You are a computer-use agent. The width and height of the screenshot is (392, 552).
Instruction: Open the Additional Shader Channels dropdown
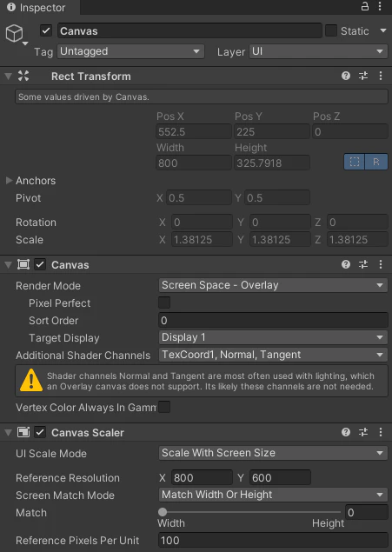click(x=273, y=355)
